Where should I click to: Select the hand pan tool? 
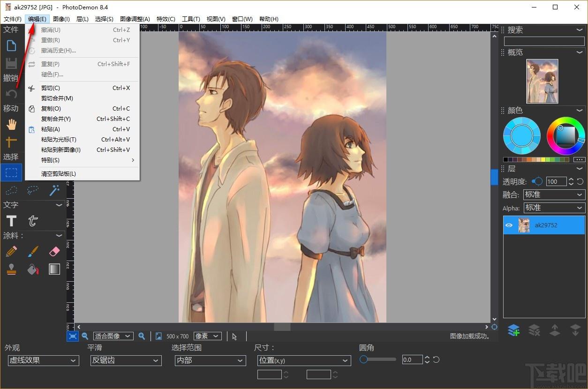[11, 124]
